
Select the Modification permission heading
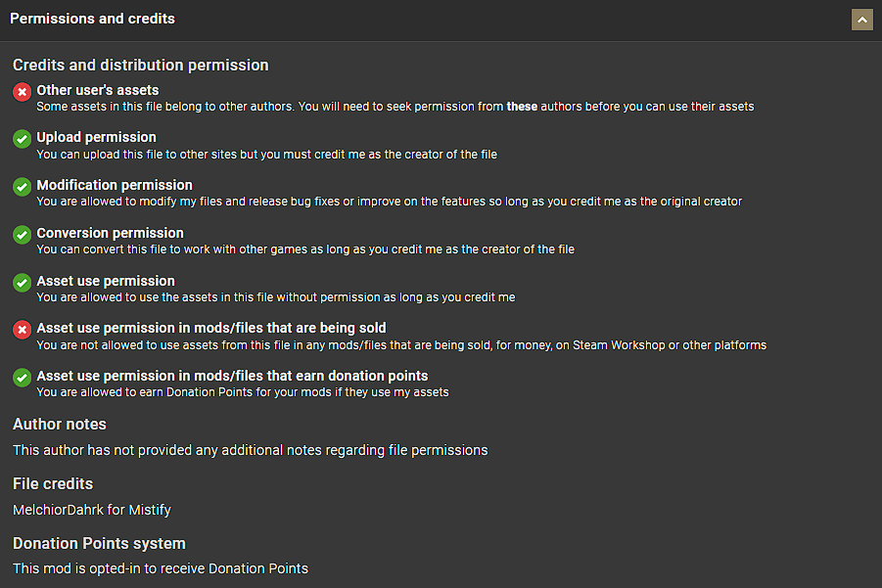coord(115,185)
